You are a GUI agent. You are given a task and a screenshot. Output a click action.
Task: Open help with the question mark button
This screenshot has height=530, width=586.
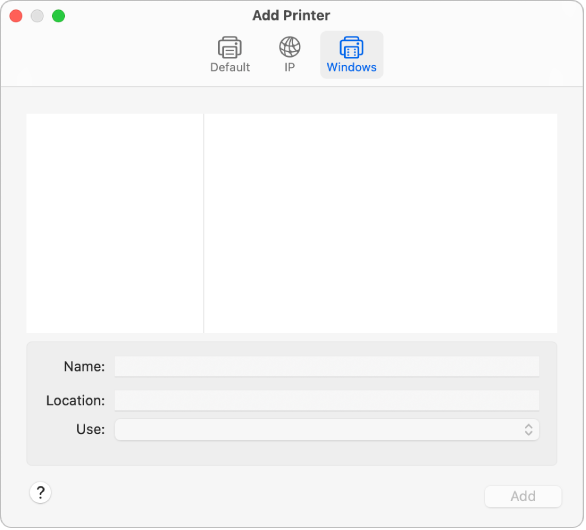pyautogui.click(x=40, y=493)
